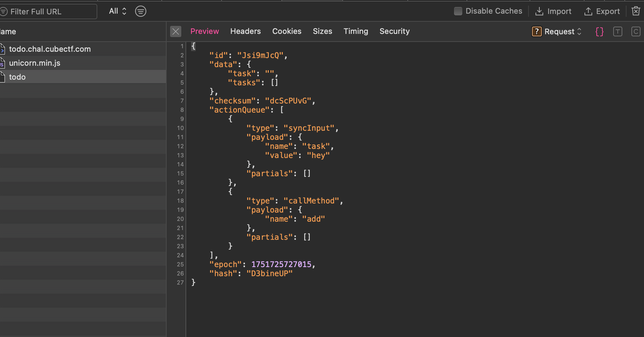The height and width of the screenshot is (337, 644).
Task: Toggle pretty print curly braces icon
Action: [600, 31]
